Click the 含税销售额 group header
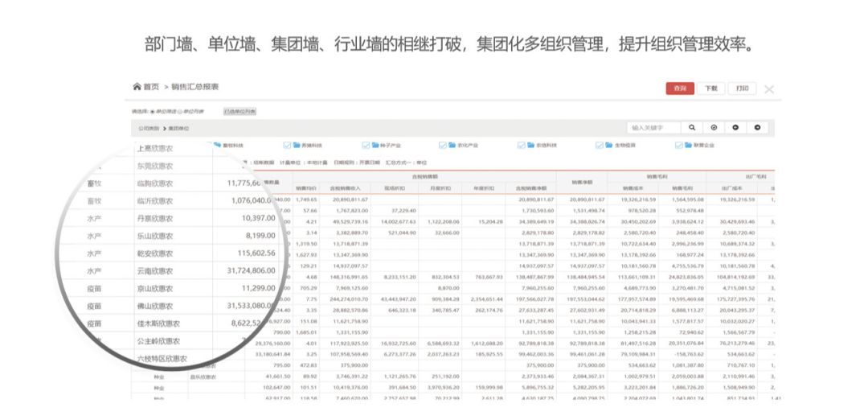Screen dimensions: 868x420 coord(424,177)
